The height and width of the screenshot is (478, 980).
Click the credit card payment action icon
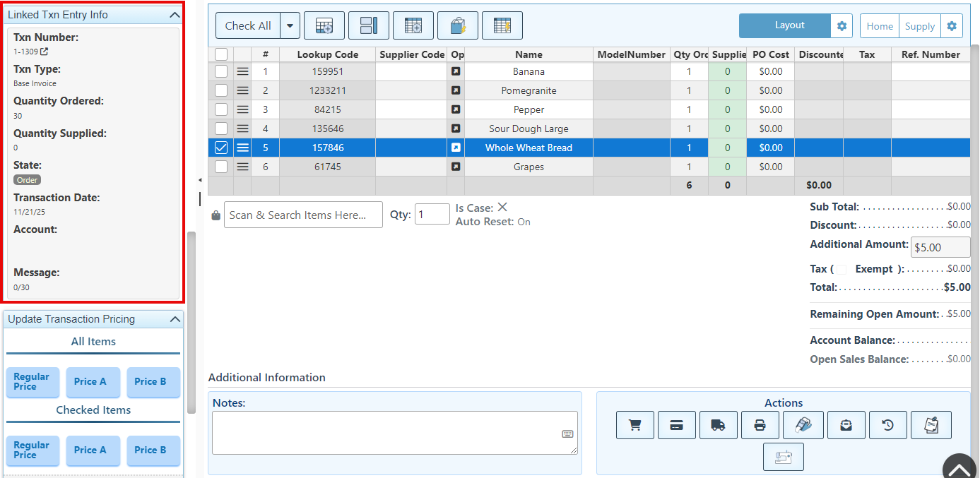pyautogui.click(x=676, y=425)
